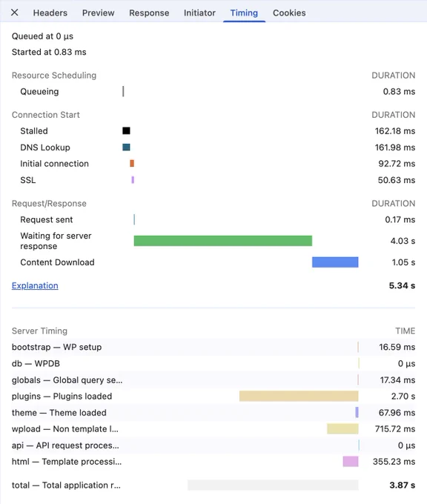Image resolution: width=427 pixels, height=504 pixels.
Task: Click the black Stalled timing block
Action: 126,131
